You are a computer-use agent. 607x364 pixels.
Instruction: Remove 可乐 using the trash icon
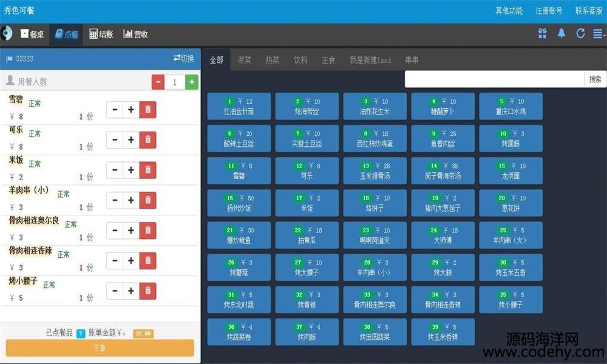(x=148, y=140)
